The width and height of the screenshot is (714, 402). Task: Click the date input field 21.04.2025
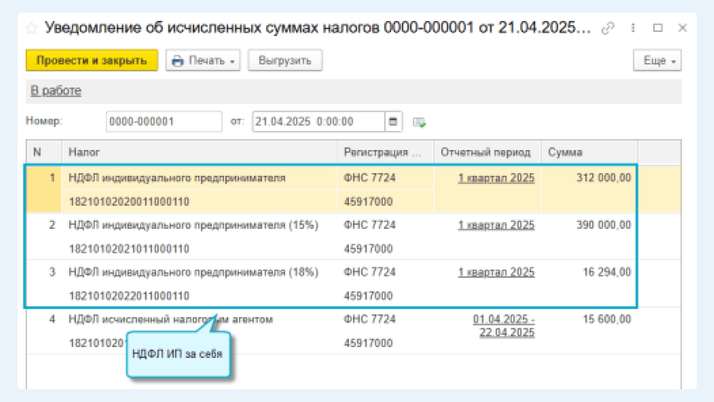pyautogui.click(x=317, y=122)
